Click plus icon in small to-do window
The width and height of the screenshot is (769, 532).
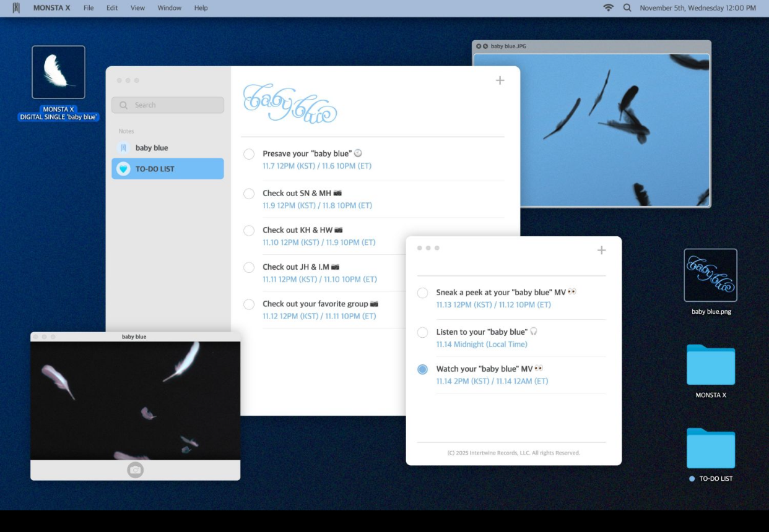(x=601, y=251)
